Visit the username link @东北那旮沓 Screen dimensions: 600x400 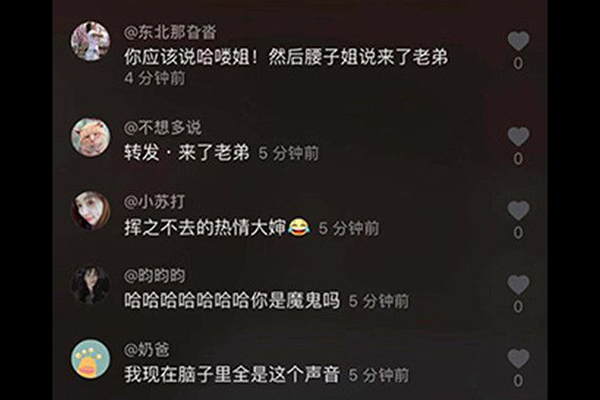tap(170, 32)
